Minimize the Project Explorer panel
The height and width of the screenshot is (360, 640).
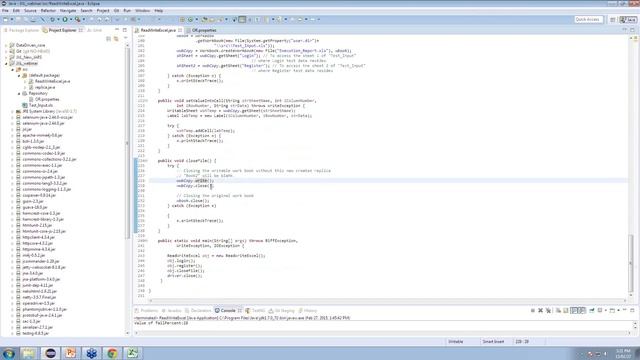tap(117, 30)
